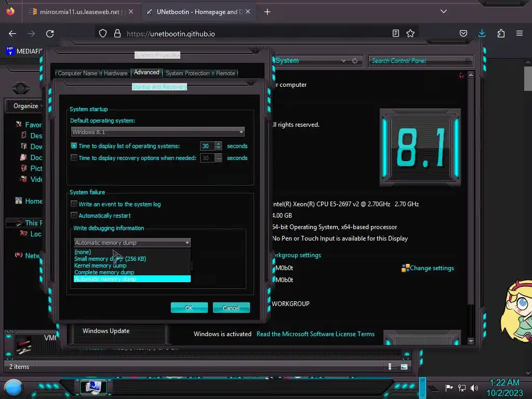Click the Control Panel taskbar button
Screen dimensions: 532x399
tap(94, 387)
